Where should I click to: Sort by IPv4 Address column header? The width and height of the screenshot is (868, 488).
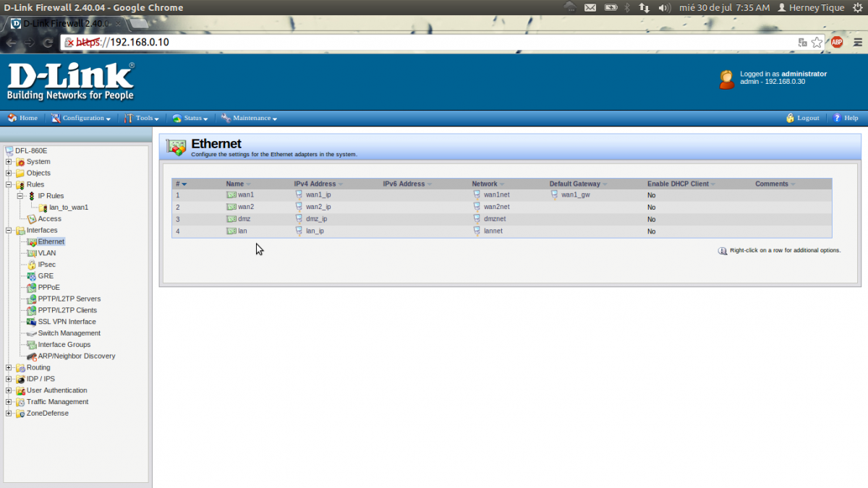click(319, 184)
